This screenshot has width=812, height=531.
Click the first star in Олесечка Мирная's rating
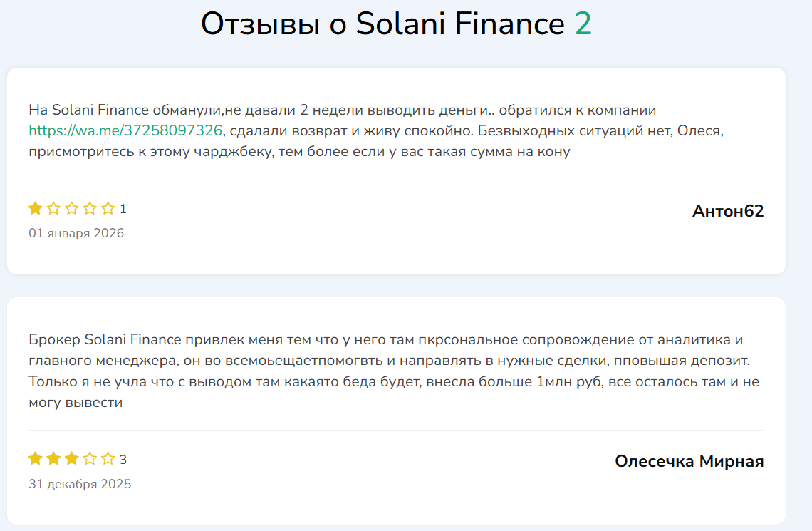pyautogui.click(x=35, y=459)
